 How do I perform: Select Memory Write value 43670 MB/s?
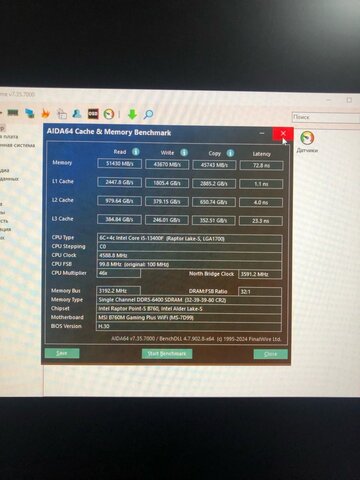pos(167,165)
